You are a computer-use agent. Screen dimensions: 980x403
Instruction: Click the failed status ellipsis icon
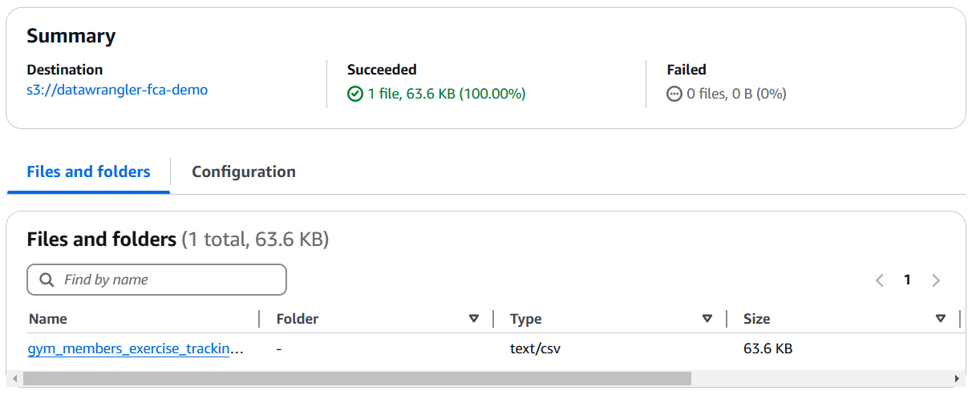[x=674, y=94]
